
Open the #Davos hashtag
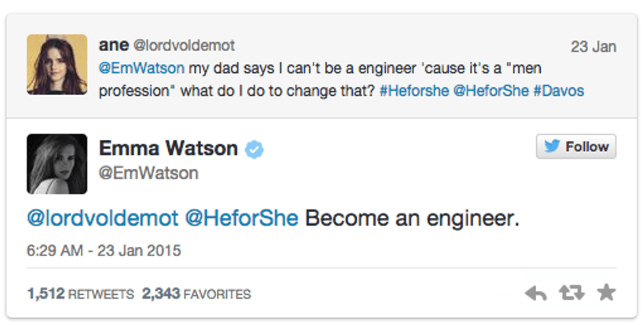(559, 91)
